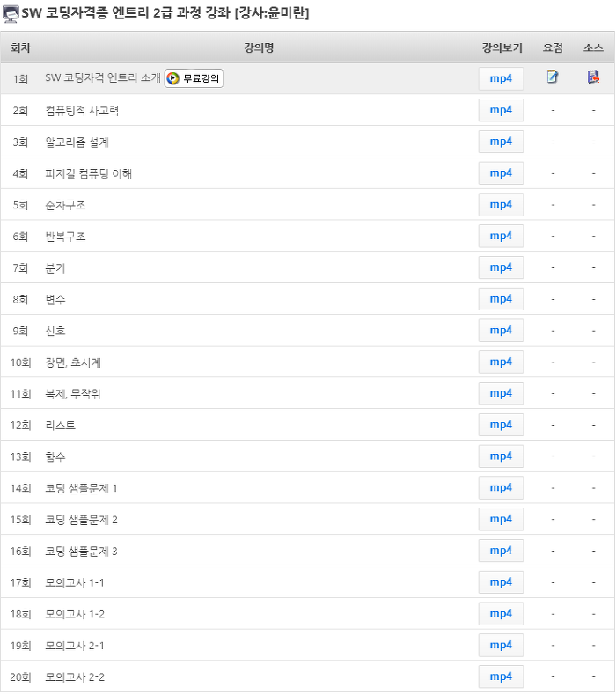Click the 회차 column header
The width and height of the screenshot is (616, 694).
(x=20, y=47)
